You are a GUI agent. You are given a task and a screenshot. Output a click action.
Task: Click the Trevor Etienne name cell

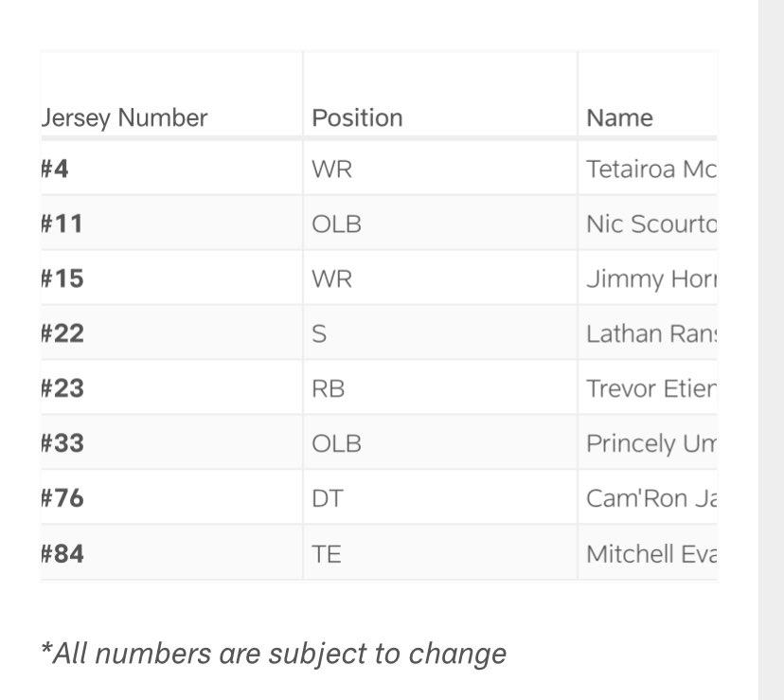coord(648,387)
